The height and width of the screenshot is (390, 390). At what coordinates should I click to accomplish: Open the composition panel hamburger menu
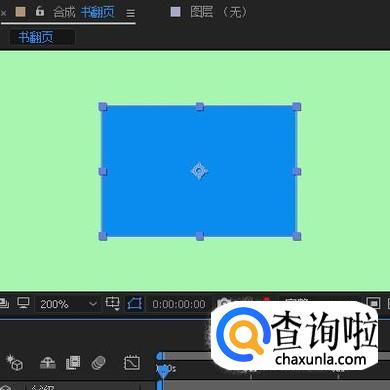131,13
